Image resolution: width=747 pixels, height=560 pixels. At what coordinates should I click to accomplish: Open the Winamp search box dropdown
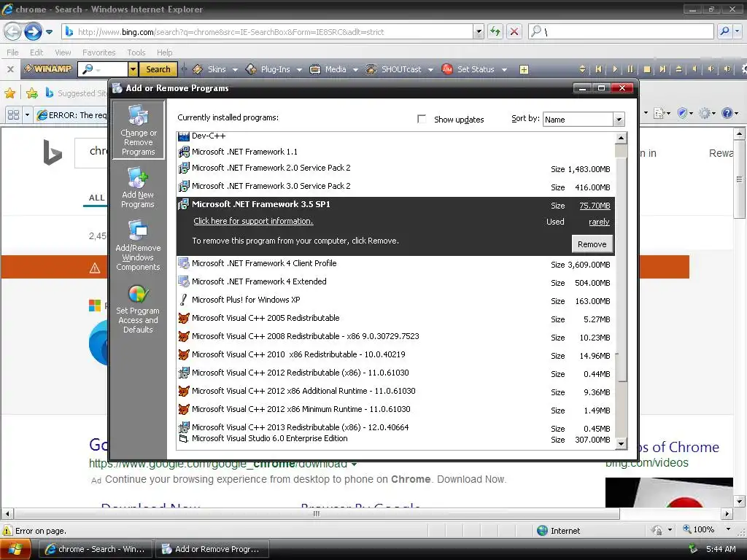[133, 69]
